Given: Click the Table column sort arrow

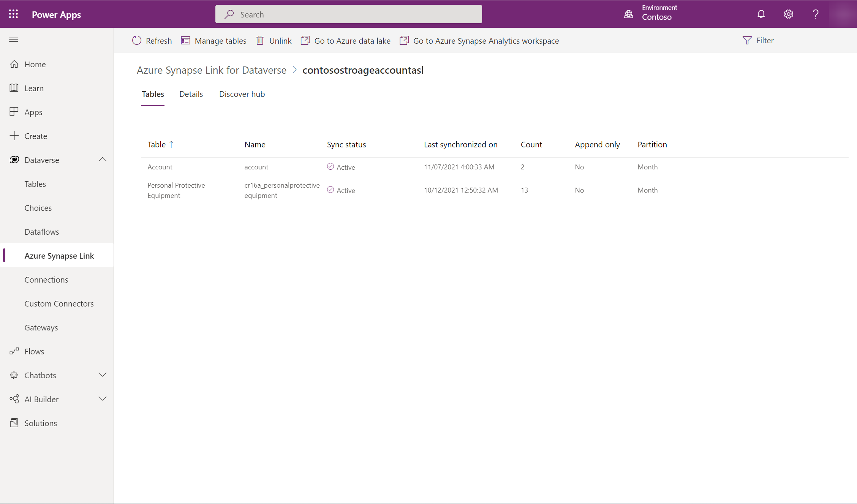Looking at the screenshot, I should tap(172, 144).
